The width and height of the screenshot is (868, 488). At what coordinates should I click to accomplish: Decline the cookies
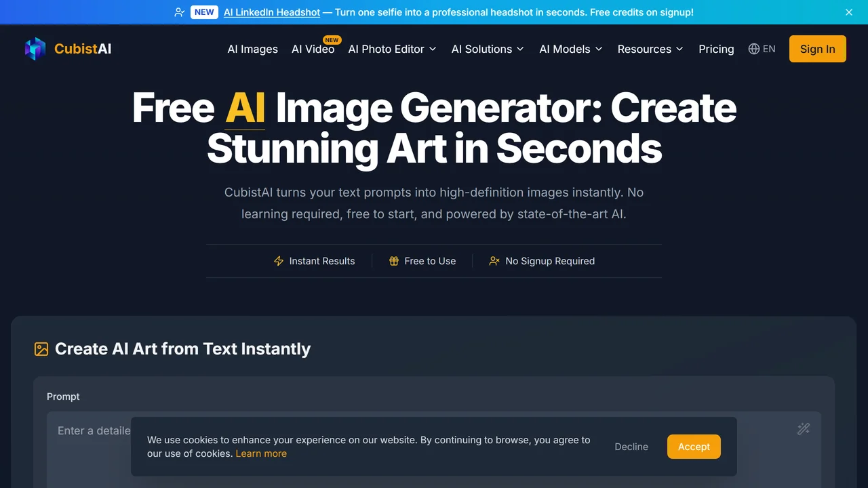(x=631, y=447)
